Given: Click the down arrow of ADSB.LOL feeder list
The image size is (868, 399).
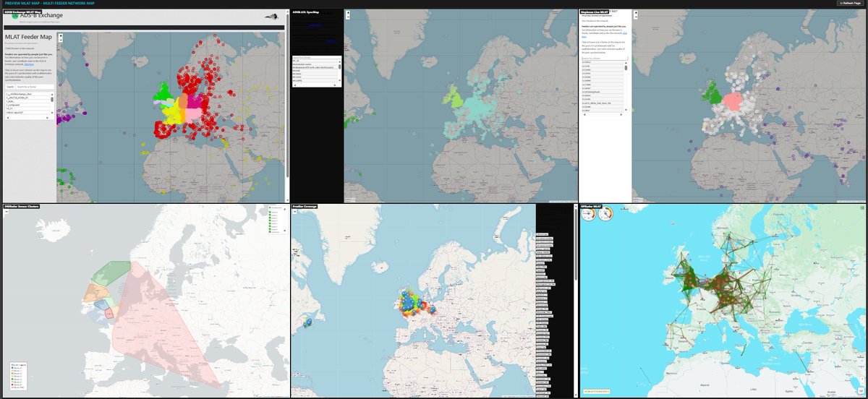Looking at the screenshot, I should (339, 80).
